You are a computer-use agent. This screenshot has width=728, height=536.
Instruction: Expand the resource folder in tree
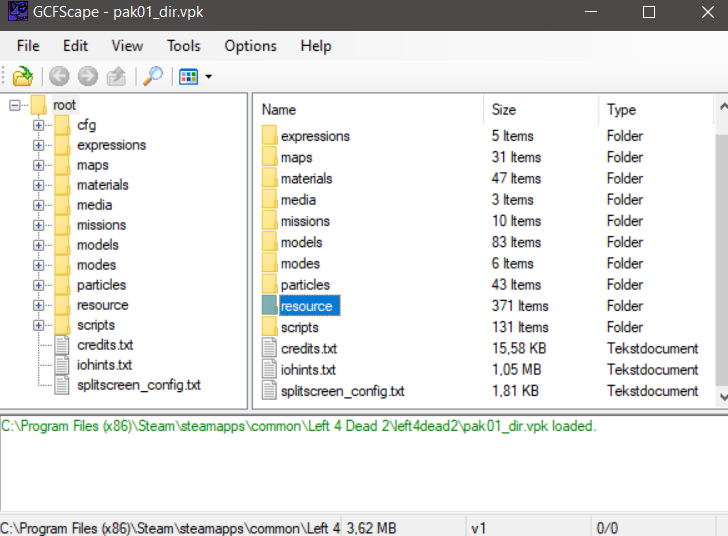coord(39,305)
